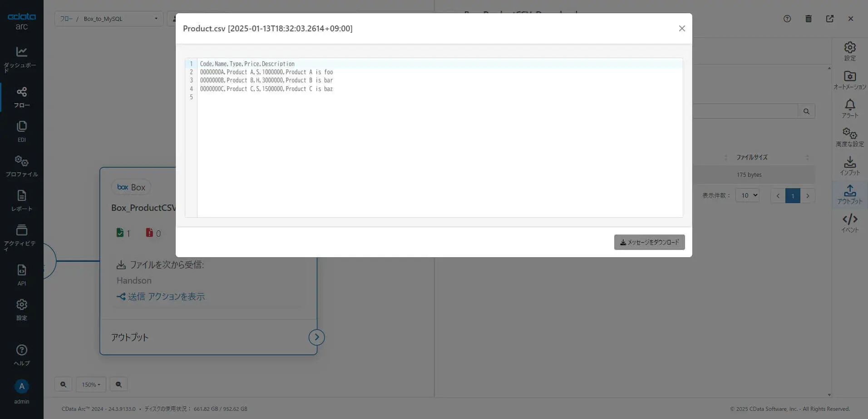Switch to the アウトプット tab
This screenshot has width=868, height=419.
click(850, 195)
